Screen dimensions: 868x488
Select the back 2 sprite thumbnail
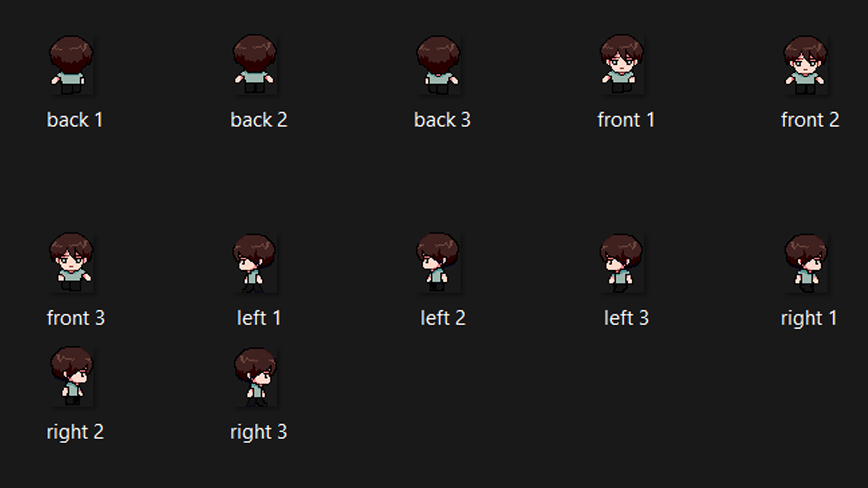(255, 65)
